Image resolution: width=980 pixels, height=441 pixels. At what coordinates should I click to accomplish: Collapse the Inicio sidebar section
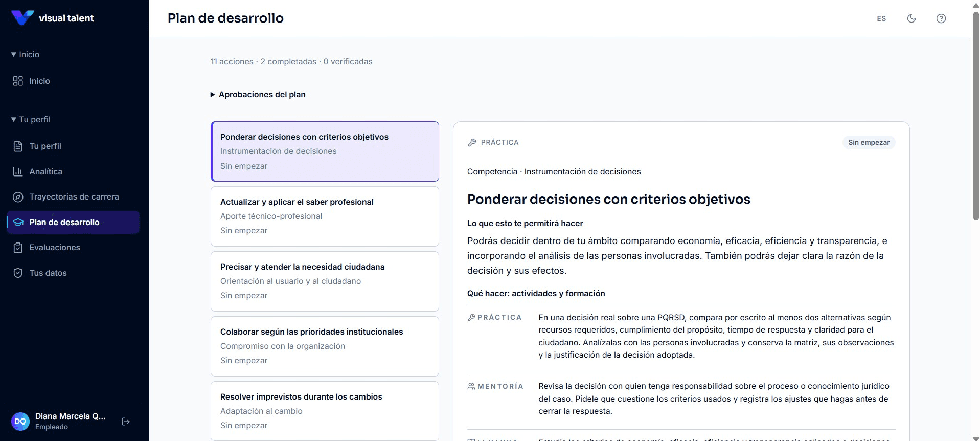(x=25, y=54)
